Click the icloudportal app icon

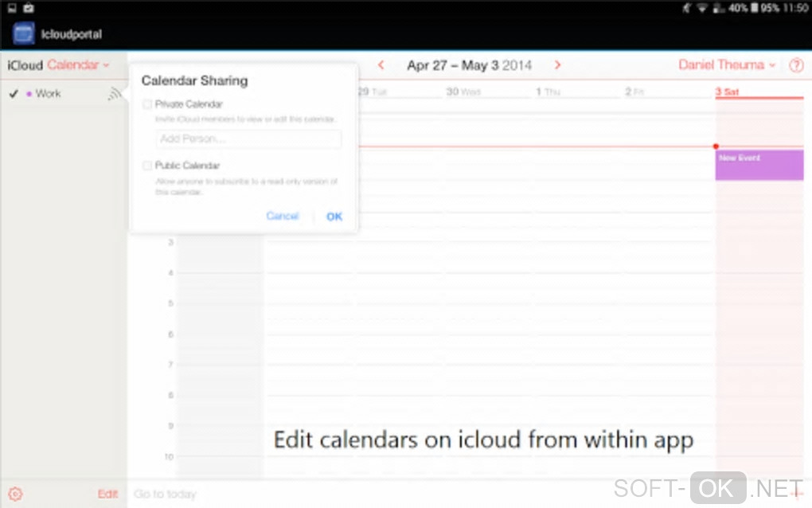[24, 34]
